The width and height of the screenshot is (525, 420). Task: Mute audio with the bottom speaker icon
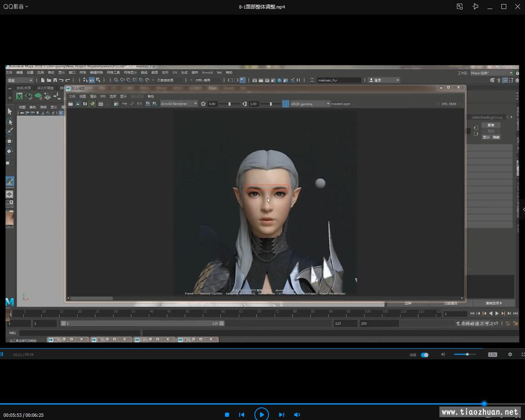click(x=297, y=415)
